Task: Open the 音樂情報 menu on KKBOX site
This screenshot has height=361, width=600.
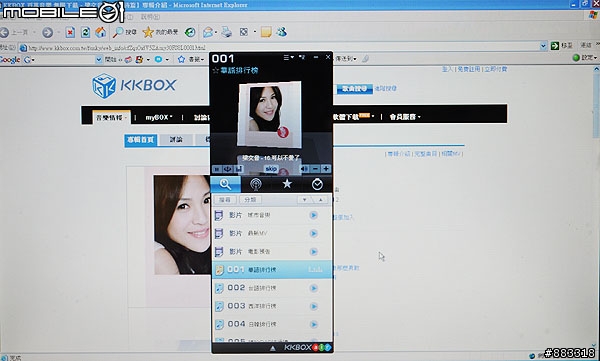Action: point(111,118)
